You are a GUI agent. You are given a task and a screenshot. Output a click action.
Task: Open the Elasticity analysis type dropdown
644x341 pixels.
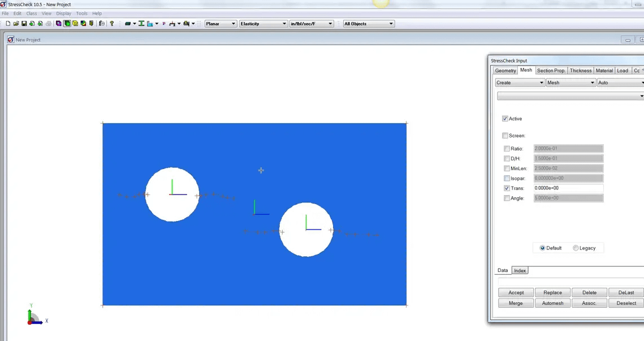tap(286, 24)
